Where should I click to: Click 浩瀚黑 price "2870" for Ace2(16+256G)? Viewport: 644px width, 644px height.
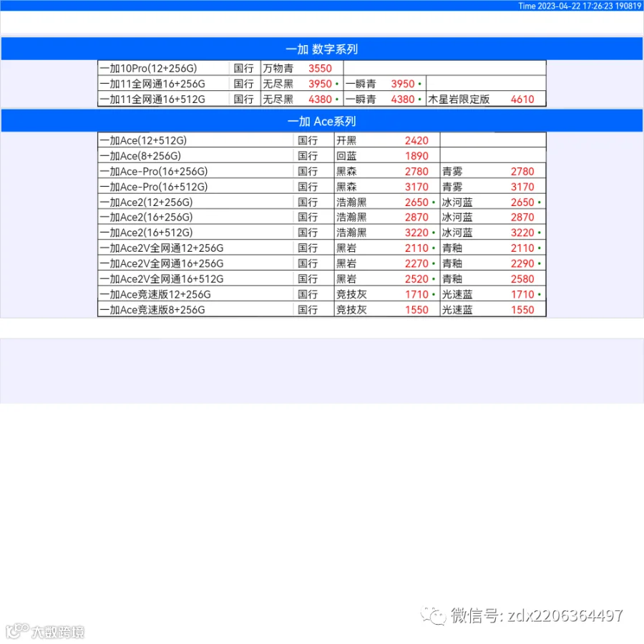click(x=416, y=218)
